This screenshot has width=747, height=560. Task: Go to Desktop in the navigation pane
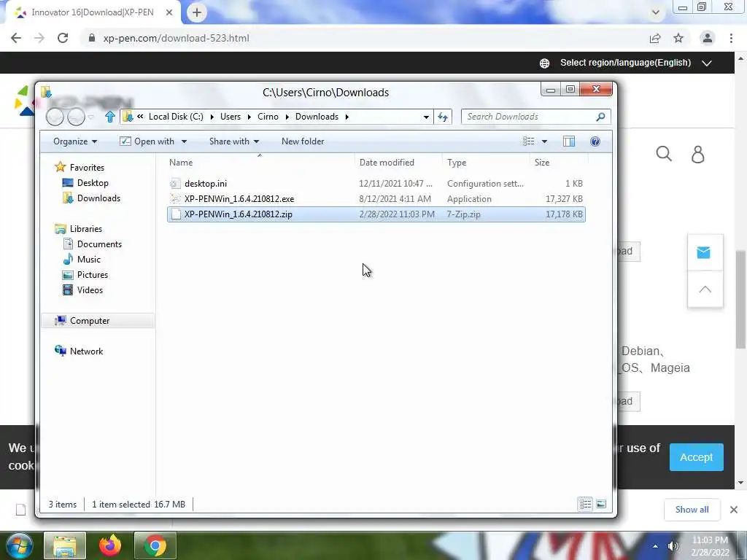coord(93,183)
